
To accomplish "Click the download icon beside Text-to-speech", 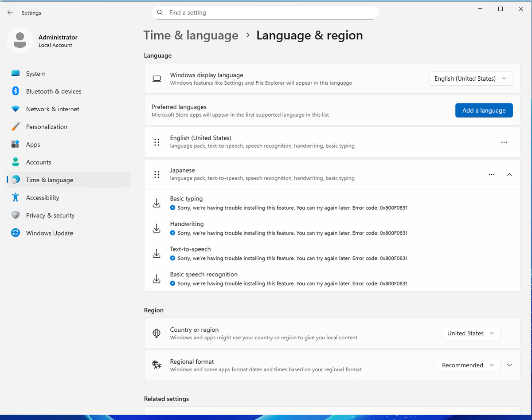I will click(x=156, y=253).
